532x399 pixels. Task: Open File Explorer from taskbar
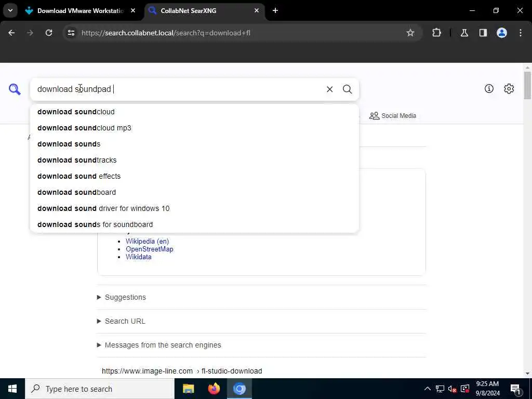188,389
